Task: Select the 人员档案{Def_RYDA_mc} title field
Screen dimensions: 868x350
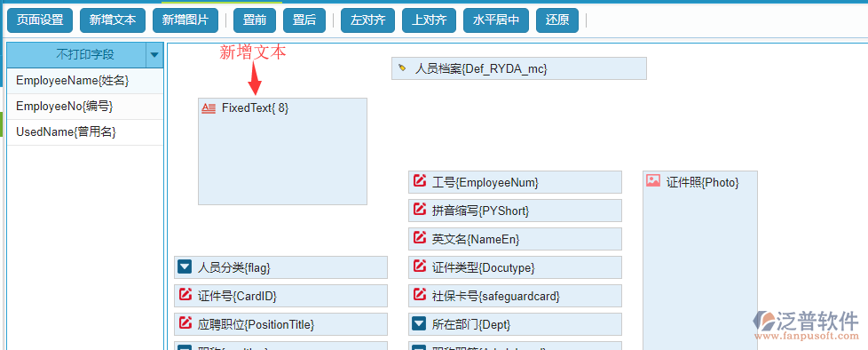Action: pyautogui.click(x=519, y=68)
